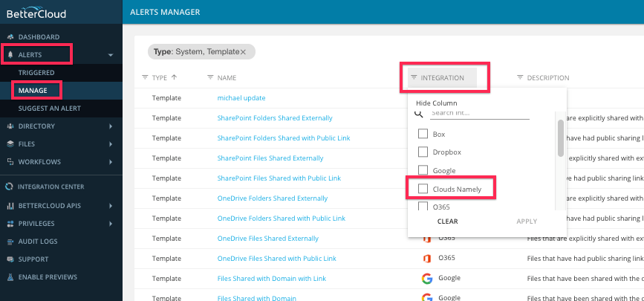Click the Enable Previews flask icon
Viewport: 644px width, 301px height.
10,277
